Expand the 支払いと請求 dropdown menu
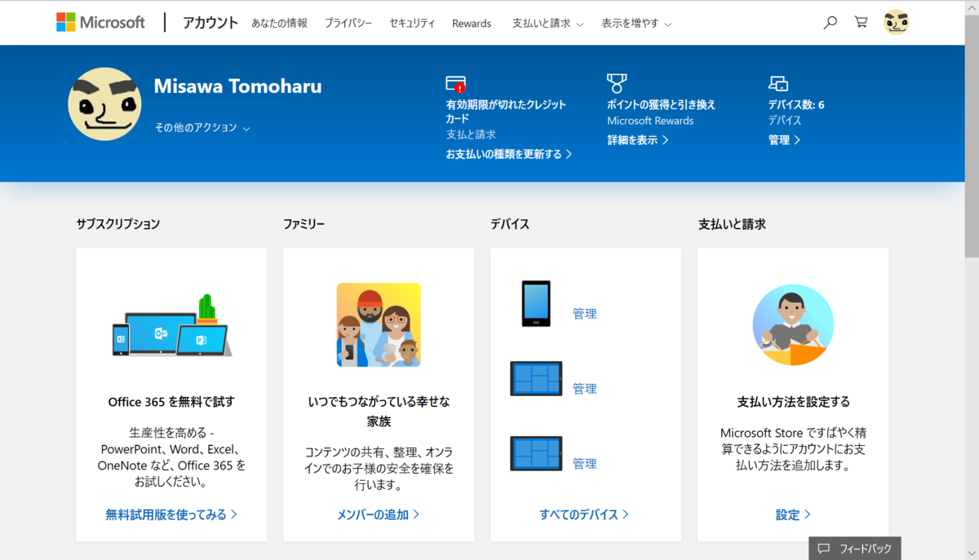The image size is (979, 560). tap(547, 24)
